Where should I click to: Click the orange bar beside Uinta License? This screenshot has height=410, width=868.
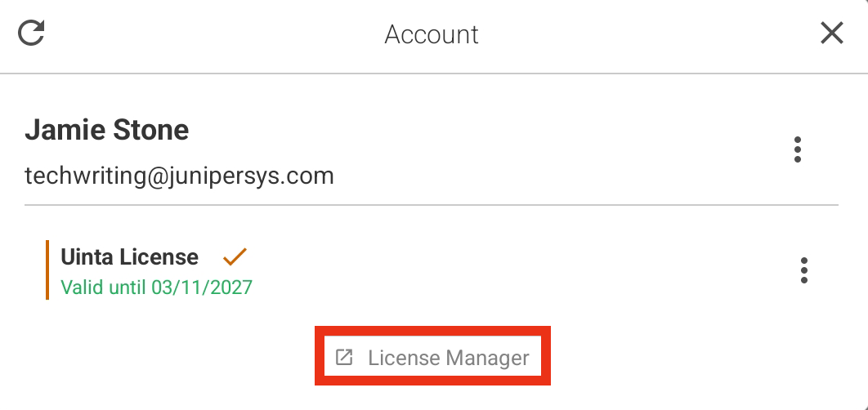point(47,270)
